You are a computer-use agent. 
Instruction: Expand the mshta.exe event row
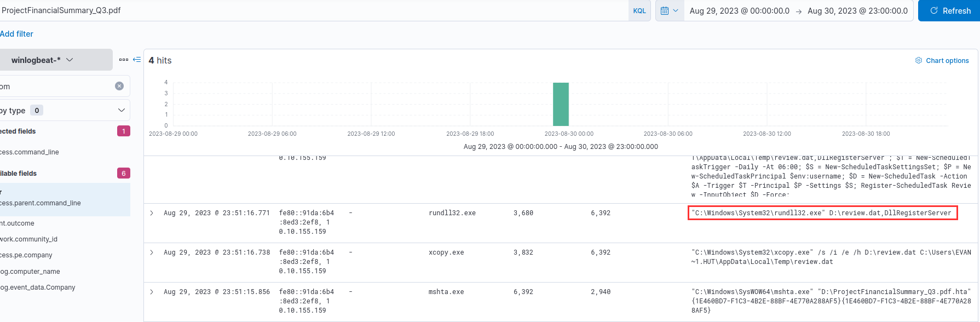[x=152, y=292]
